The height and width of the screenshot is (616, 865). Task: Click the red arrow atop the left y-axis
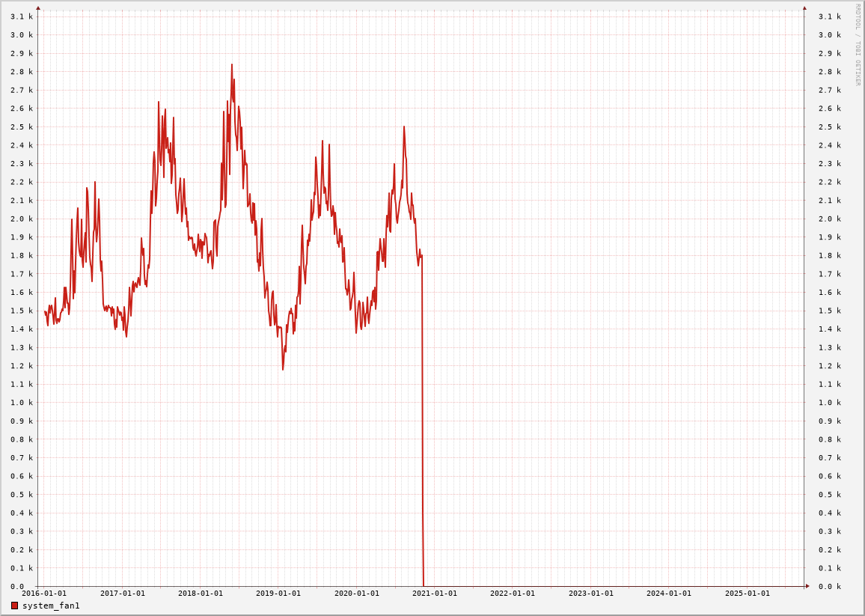(38, 8)
